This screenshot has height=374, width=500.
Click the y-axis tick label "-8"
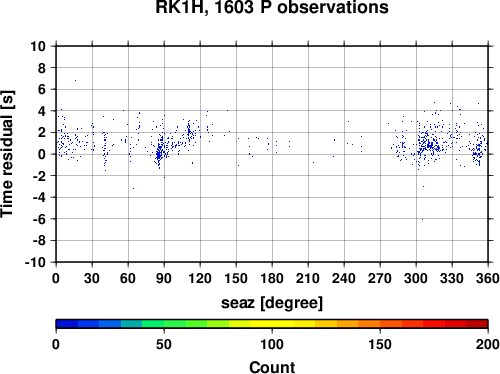[39, 241]
